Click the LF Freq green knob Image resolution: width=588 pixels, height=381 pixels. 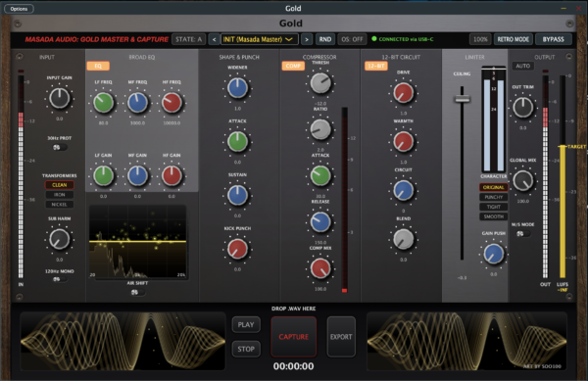tap(103, 103)
